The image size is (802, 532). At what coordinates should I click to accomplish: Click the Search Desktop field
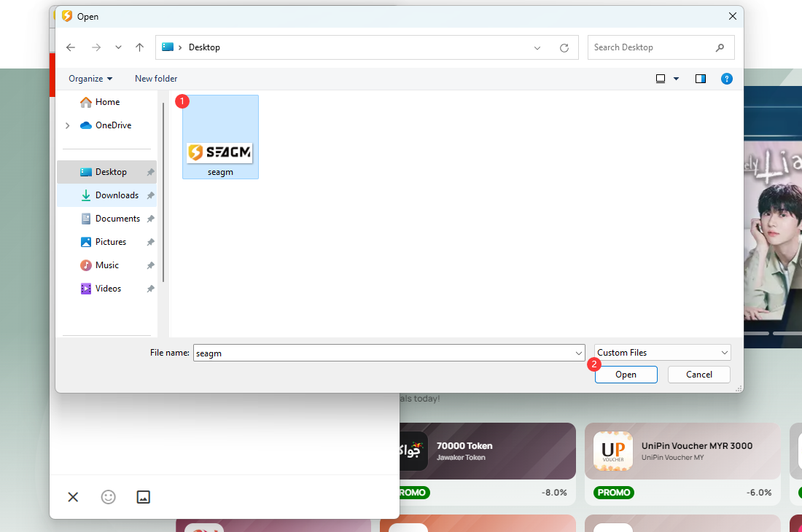(661, 47)
